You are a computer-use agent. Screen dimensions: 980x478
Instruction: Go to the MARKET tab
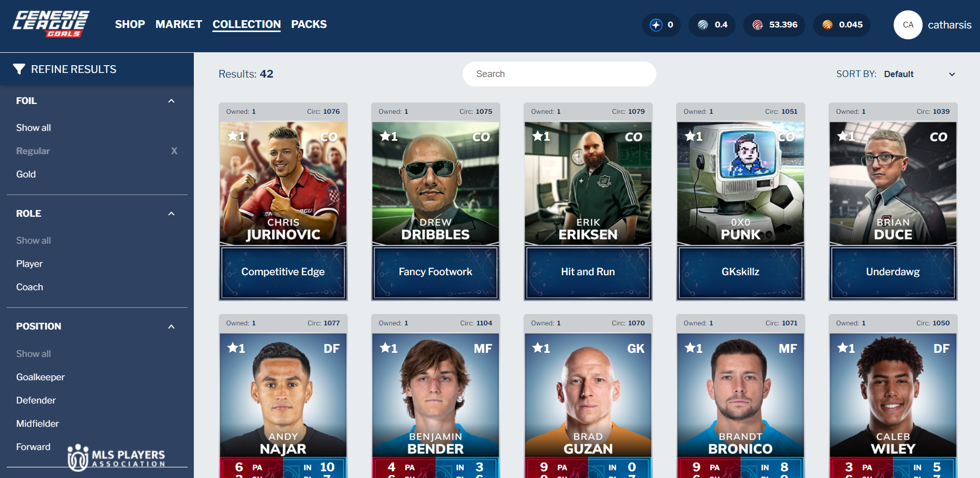[x=179, y=24]
